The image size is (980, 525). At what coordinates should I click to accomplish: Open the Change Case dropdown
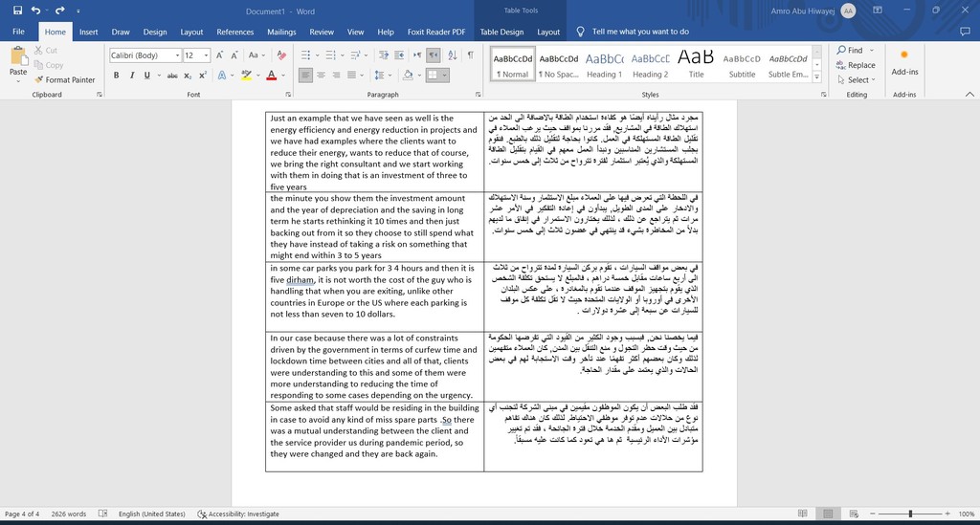[x=256, y=55]
